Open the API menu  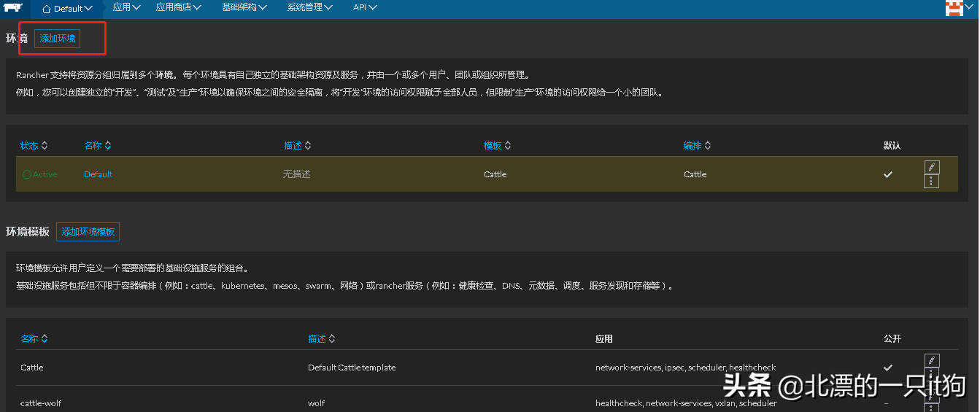pyautogui.click(x=365, y=7)
